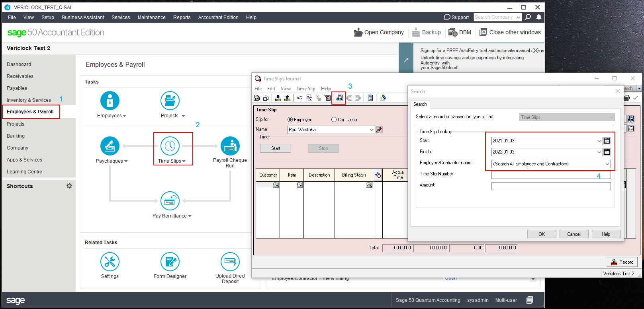Click the Time Slip Number input field
This screenshot has height=309, width=644.
551,175
